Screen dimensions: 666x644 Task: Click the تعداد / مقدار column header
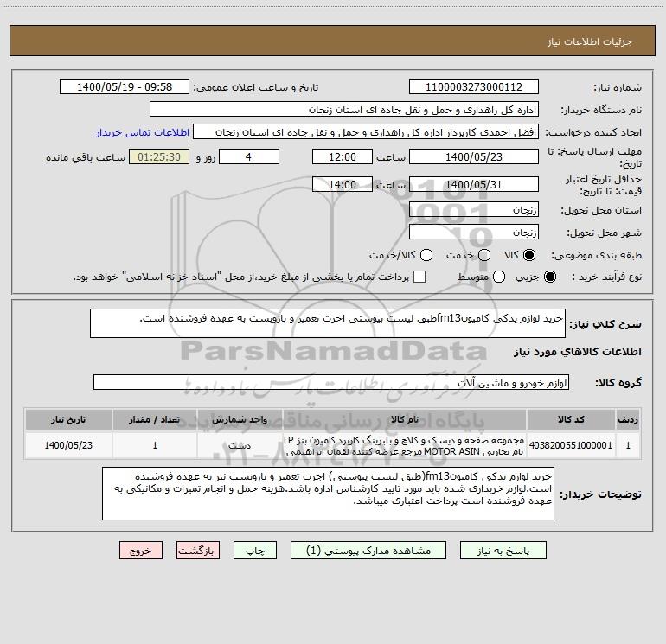(x=155, y=419)
